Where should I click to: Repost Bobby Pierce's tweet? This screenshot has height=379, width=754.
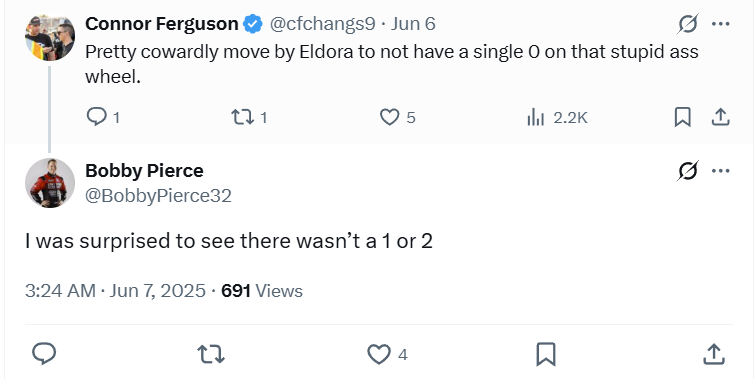(212, 354)
